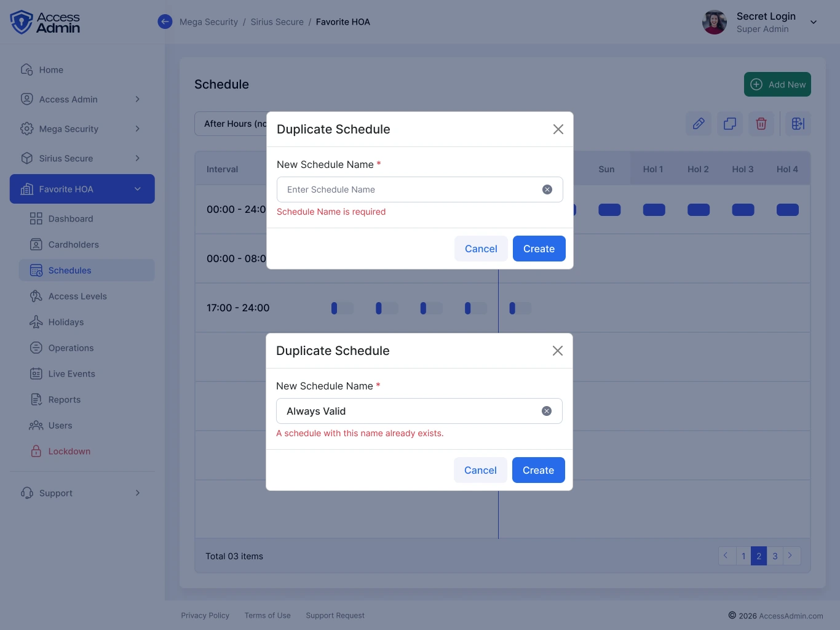Click the edit pencil icon for schedule
This screenshot has width=840, height=630.
point(699,124)
